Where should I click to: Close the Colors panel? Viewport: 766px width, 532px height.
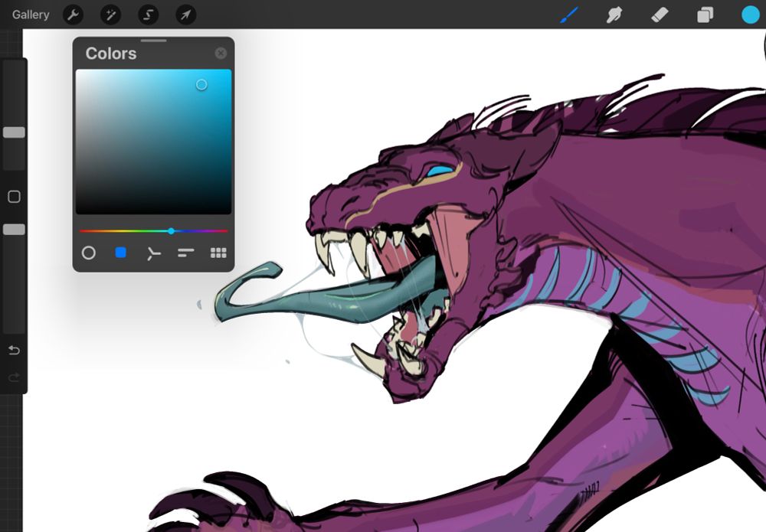221,54
